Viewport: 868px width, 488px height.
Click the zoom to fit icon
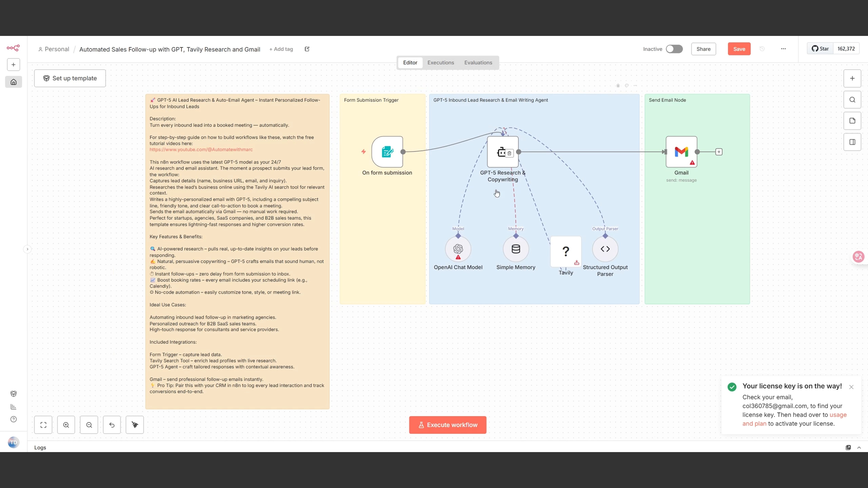coord(43,425)
